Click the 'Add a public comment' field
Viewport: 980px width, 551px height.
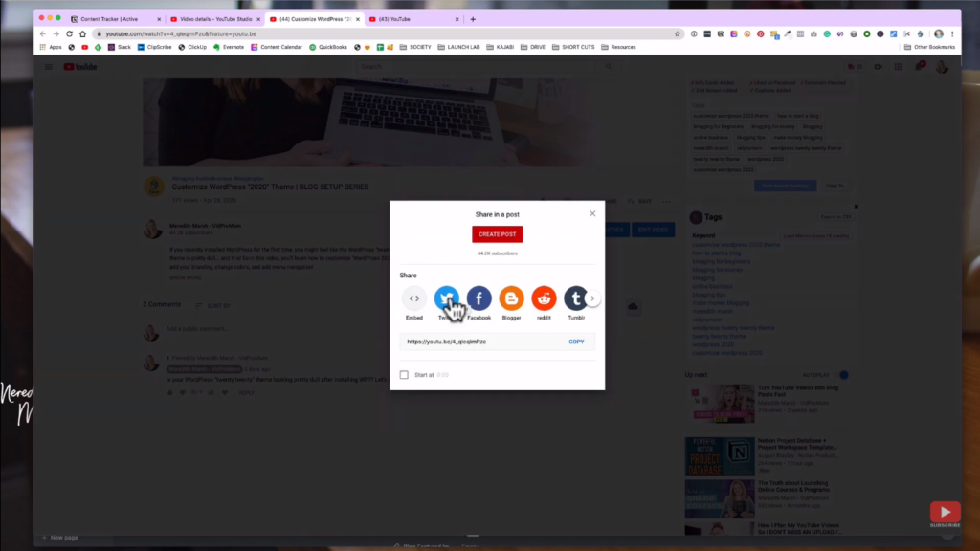coord(197,329)
